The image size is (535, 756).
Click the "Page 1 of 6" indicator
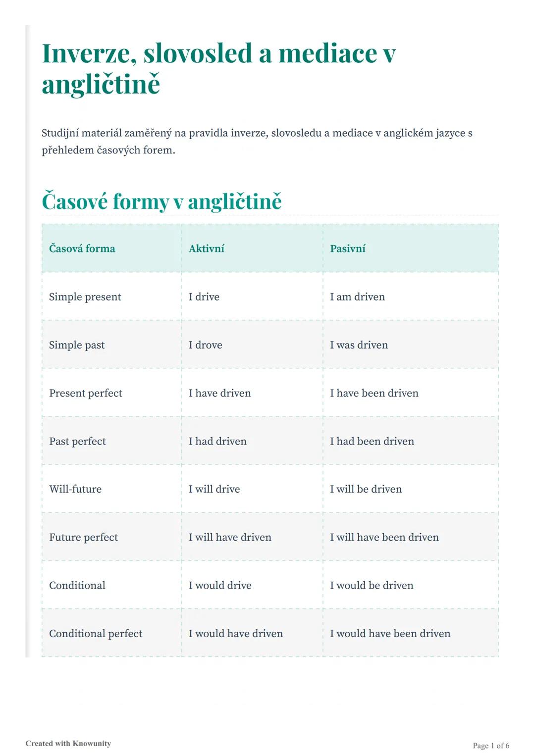tap(490, 746)
